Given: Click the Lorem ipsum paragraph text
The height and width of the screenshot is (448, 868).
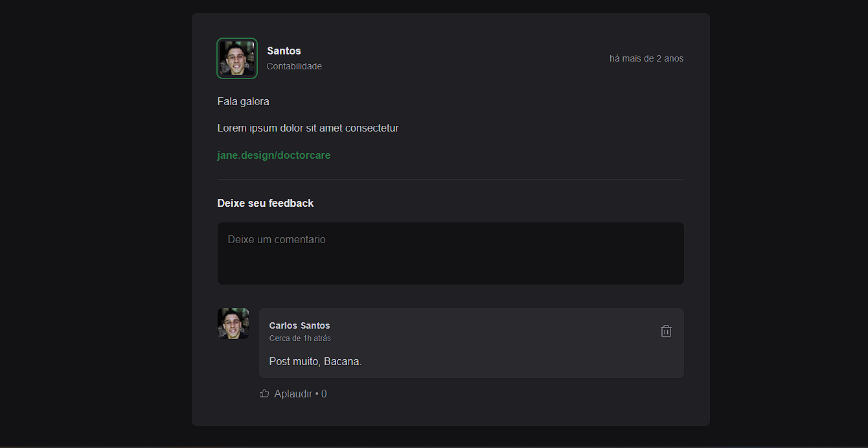Looking at the screenshot, I should (x=308, y=128).
